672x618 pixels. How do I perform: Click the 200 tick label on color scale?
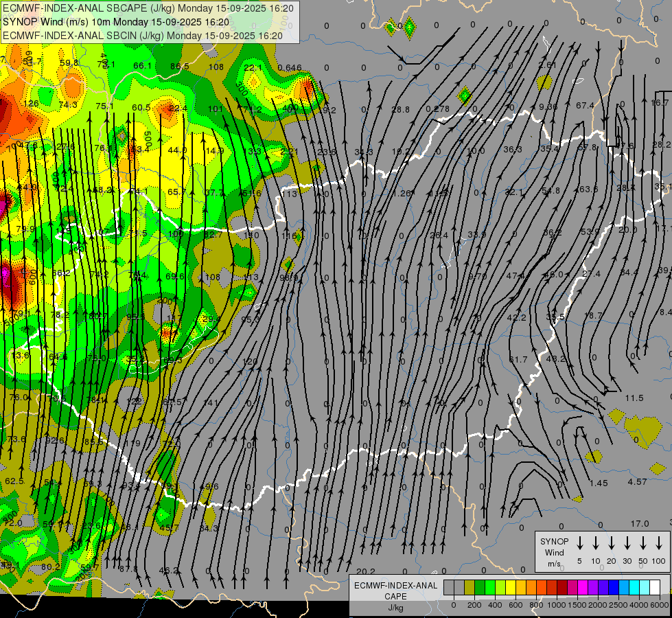tap(474, 605)
